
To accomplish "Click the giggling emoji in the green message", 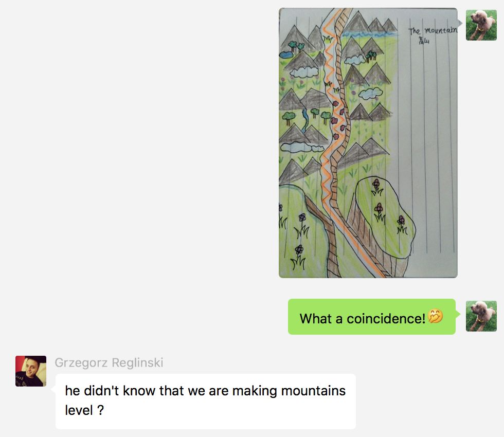I will [x=436, y=317].
